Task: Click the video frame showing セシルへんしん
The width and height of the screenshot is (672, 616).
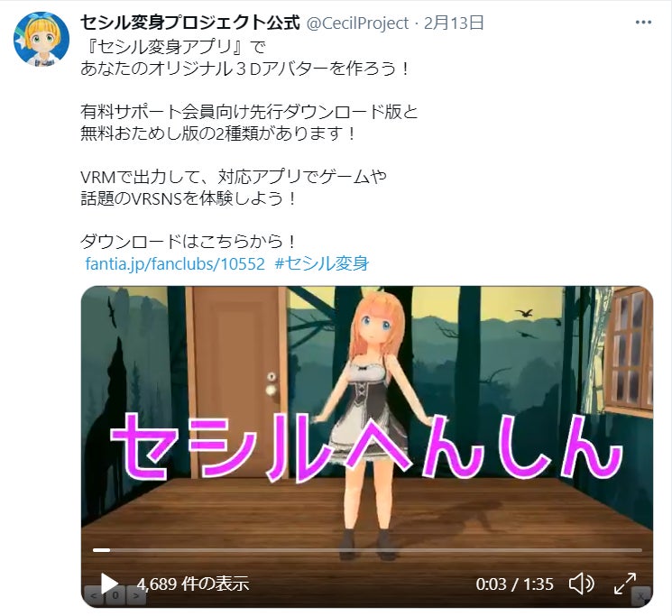Action: click(x=367, y=446)
